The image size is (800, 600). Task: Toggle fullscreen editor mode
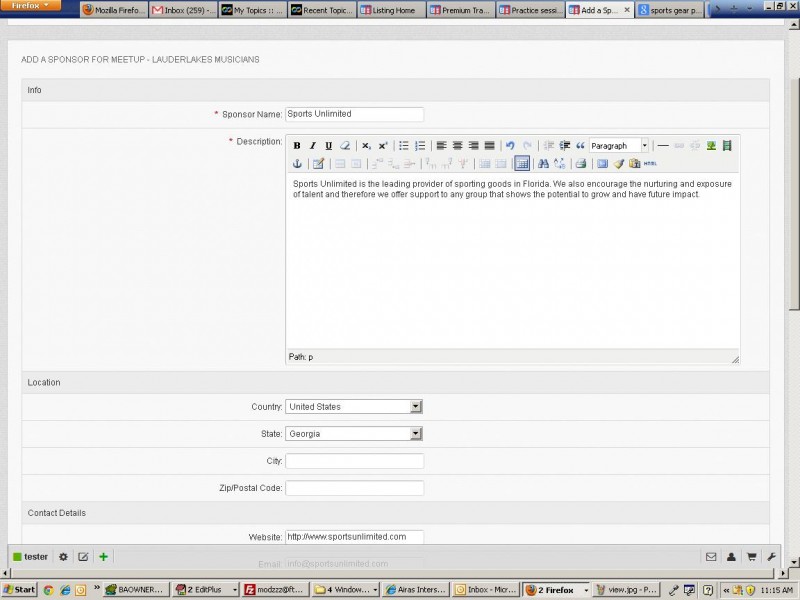point(603,164)
